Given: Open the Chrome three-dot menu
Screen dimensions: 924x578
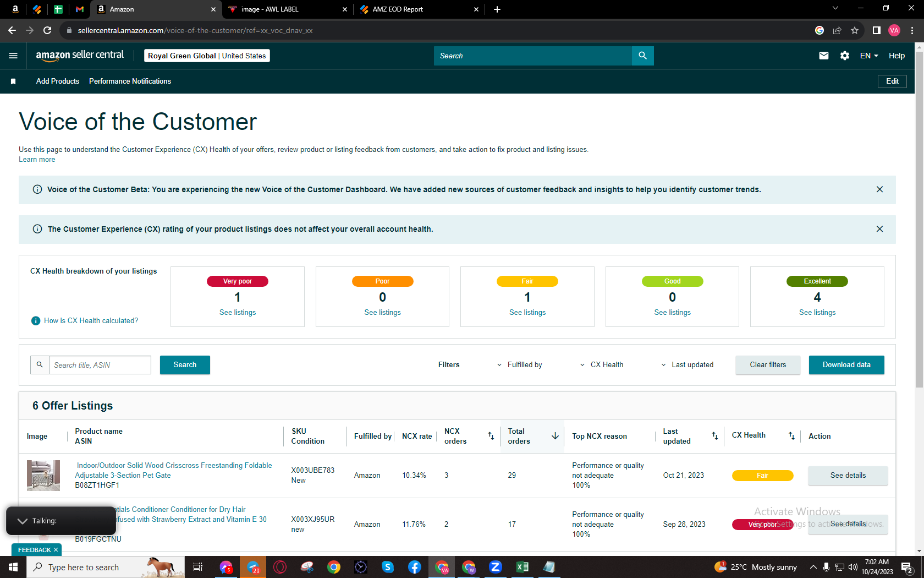Looking at the screenshot, I should (912, 30).
